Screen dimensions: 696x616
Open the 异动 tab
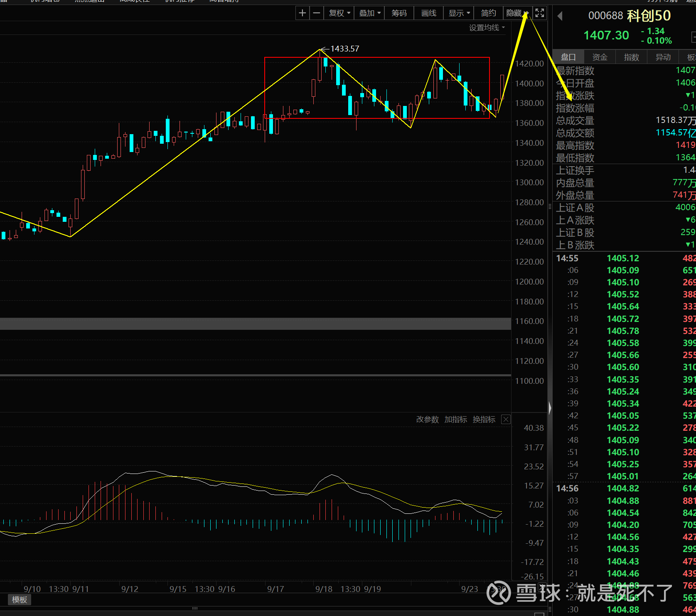click(x=663, y=57)
